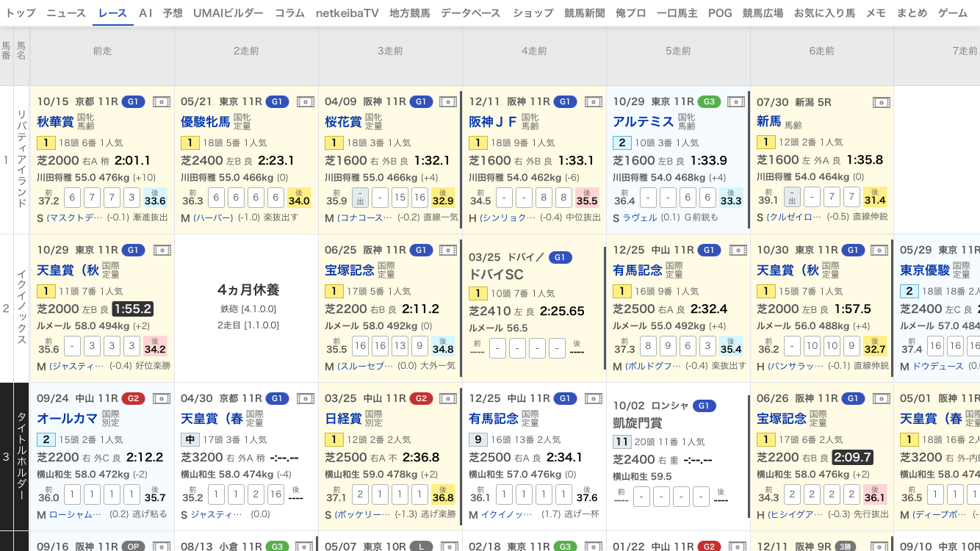Open the データベース tab
The height and width of the screenshot is (551, 980).
(x=471, y=13)
